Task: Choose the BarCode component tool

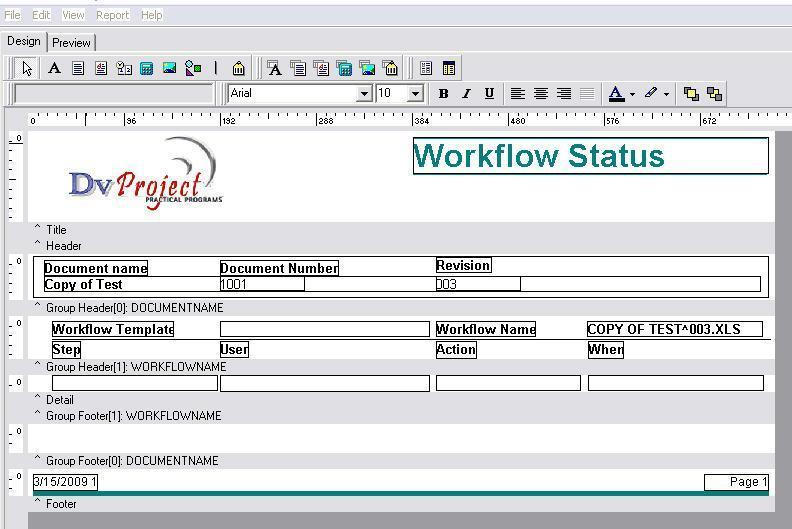Action: tap(238, 68)
